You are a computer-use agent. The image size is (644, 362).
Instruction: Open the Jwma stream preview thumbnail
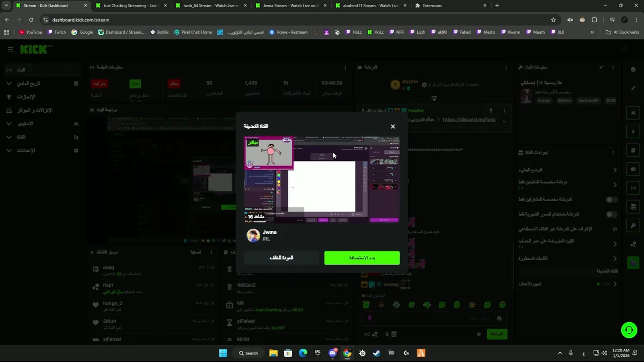[x=322, y=179]
